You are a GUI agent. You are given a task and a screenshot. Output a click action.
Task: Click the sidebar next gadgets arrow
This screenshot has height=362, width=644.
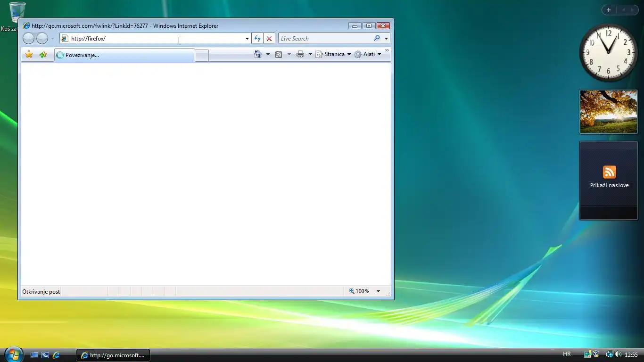[633, 10]
